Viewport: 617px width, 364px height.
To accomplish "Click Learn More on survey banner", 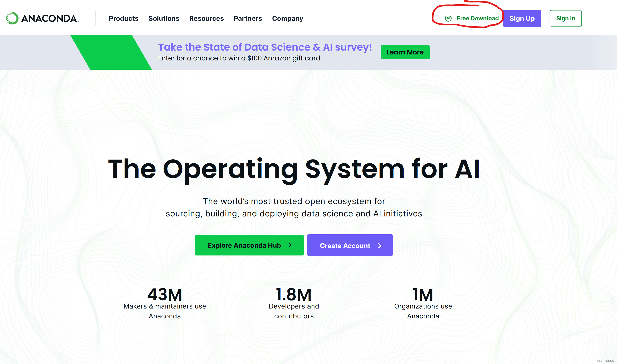I will click(405, 52).
